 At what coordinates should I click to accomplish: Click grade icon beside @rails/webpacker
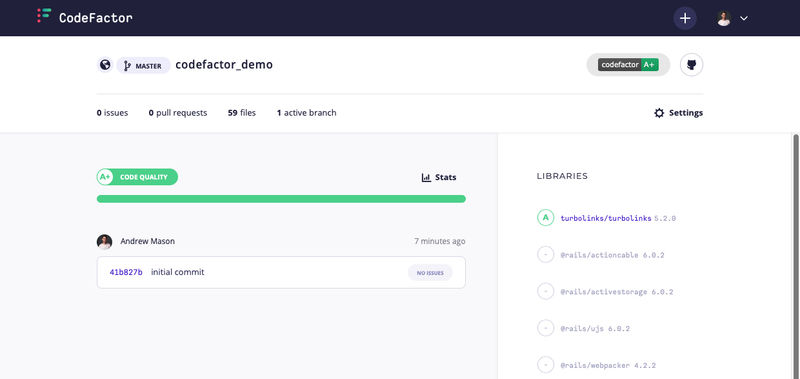tap(545, 365)
